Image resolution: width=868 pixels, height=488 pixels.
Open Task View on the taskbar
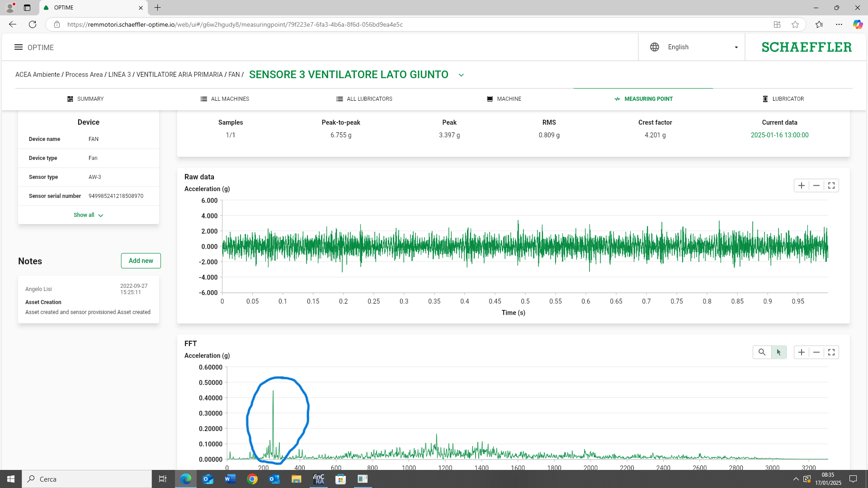[x=163, y=479]
